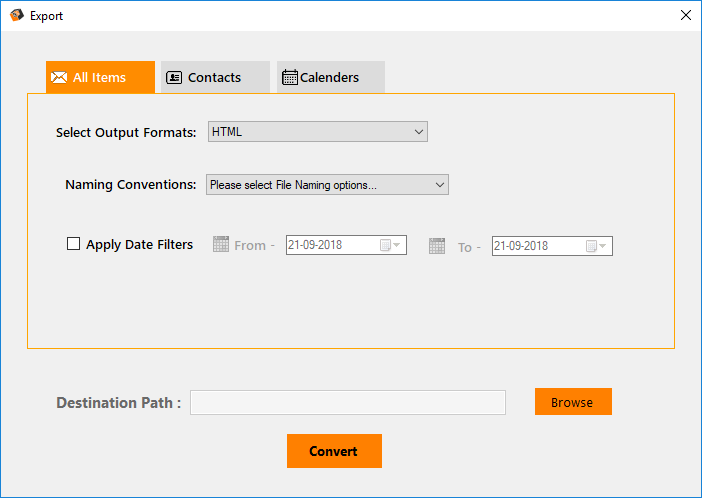This screenshot has height=498, width=702.
Task: Open the Naming Conventions dropdown
Action: pyautogui.click(x=327, y=185)
